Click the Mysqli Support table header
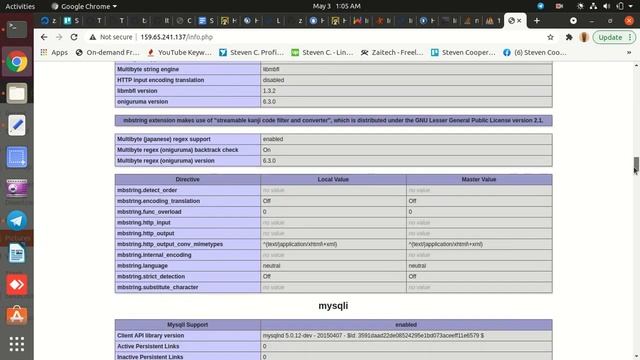This screenshot has width=640, height=360. (x=188, y=325)
